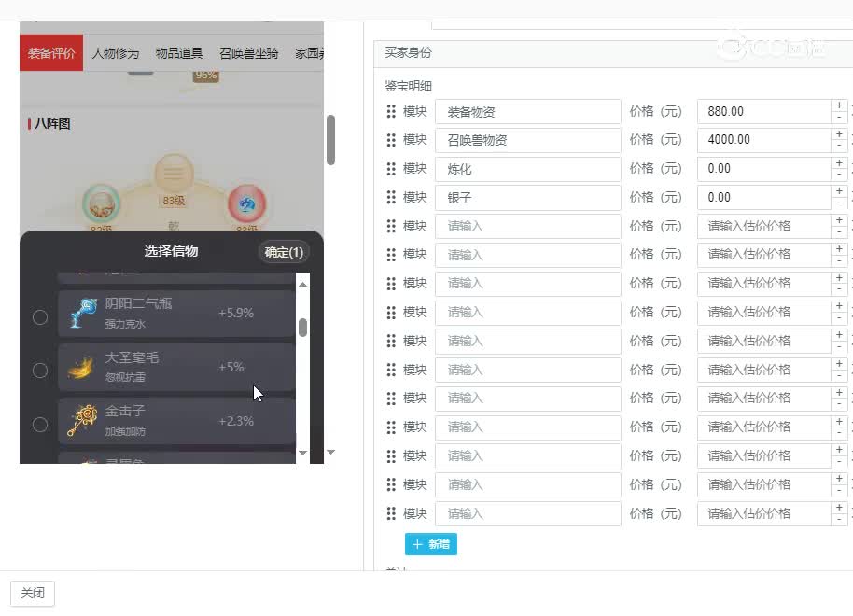Open the 召唤兽坐骑 tab
The width and height of the screenshot is (853, 616).
[248, 53]
